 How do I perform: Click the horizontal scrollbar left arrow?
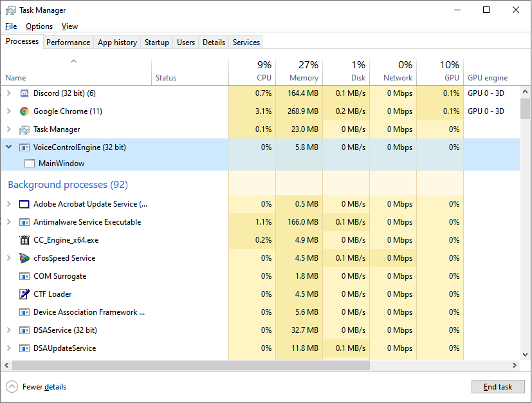tap(6, 365)
